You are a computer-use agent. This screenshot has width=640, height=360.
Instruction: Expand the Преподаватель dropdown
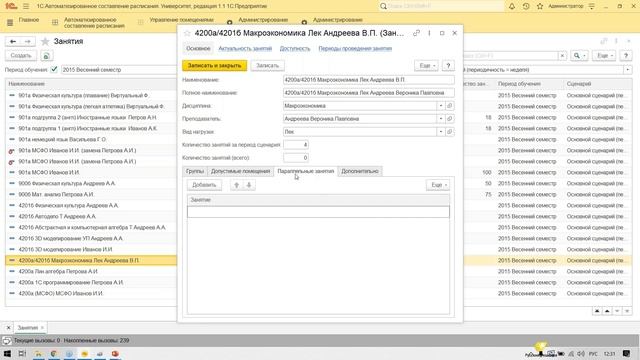coord(441,119)
